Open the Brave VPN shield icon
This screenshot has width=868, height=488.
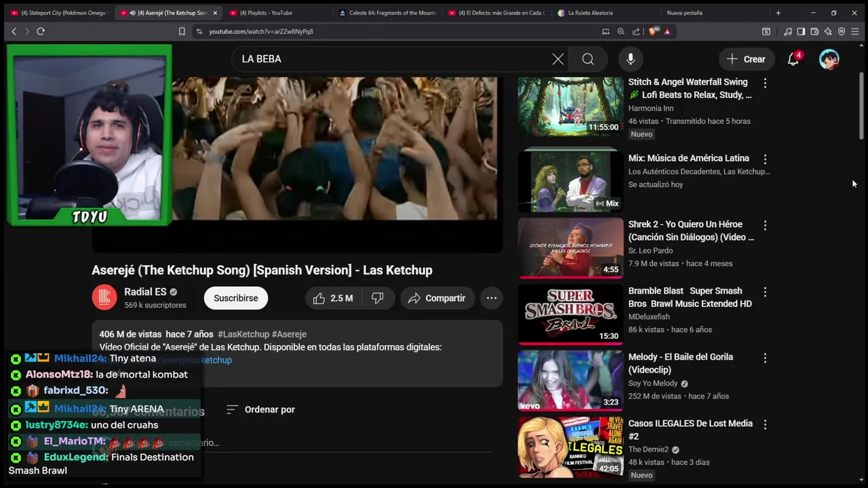click(842, 31)
